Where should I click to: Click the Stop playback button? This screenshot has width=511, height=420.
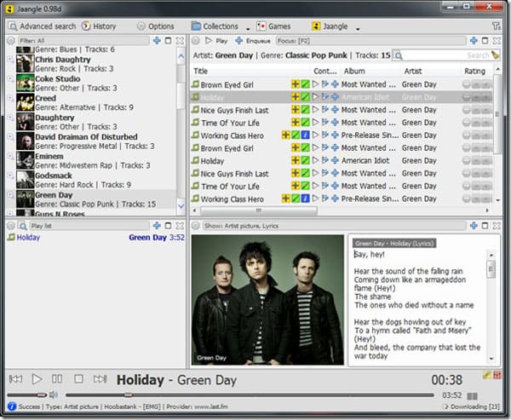pos(78,379)
